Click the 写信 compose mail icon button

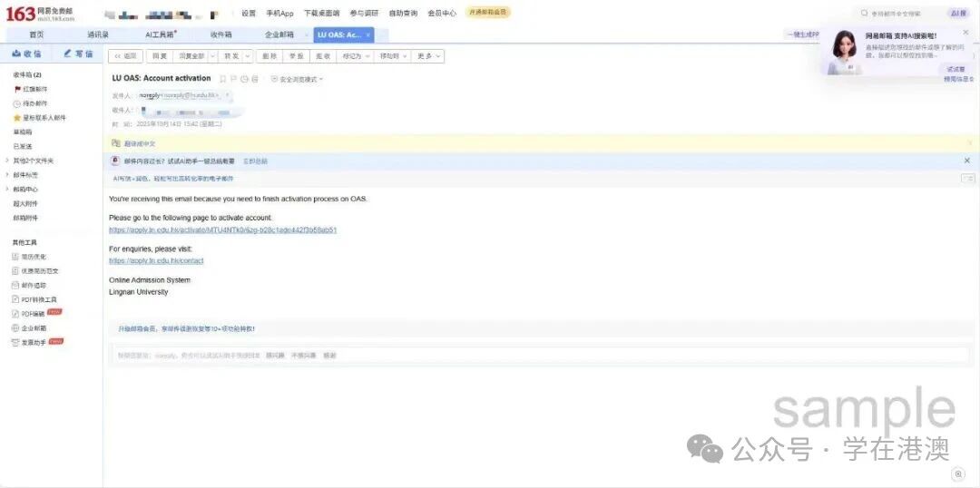tap(78, 54)
